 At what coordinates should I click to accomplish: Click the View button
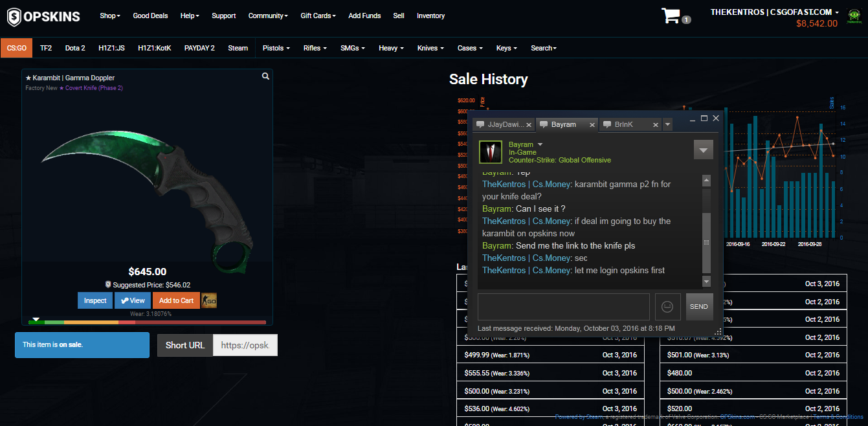tap(133, 300)
